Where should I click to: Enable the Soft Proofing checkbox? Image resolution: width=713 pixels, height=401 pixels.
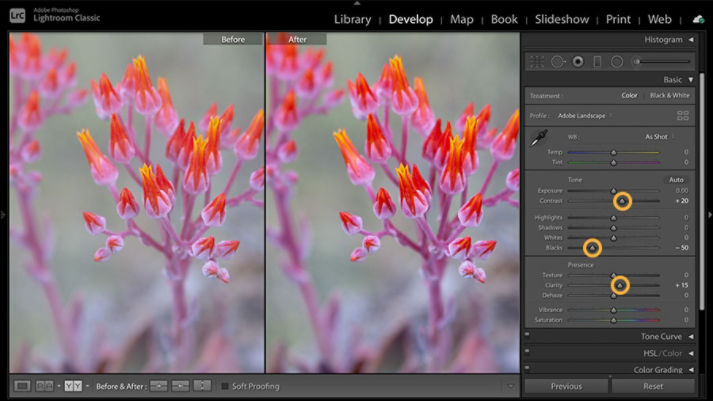(x=224, y=386)
